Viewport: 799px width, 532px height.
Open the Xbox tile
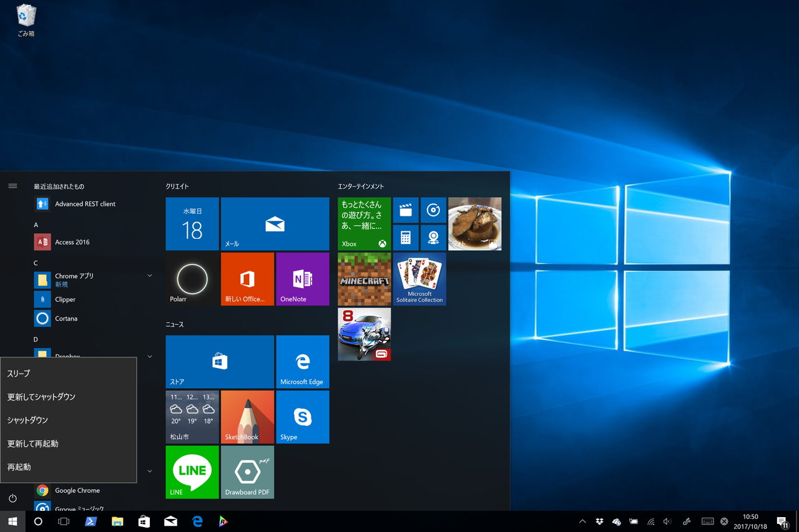(x=365, y=224)
